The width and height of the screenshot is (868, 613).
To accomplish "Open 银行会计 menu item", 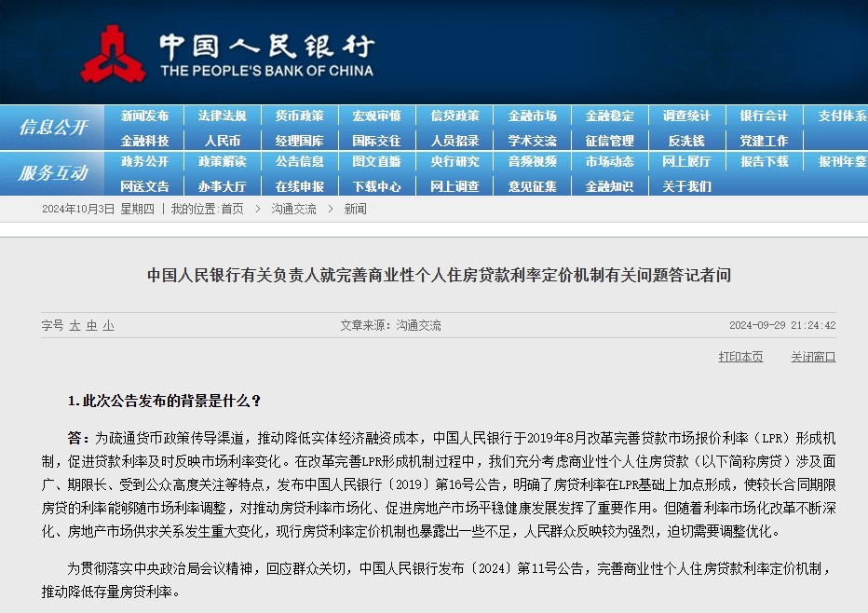I will [764, 116].
